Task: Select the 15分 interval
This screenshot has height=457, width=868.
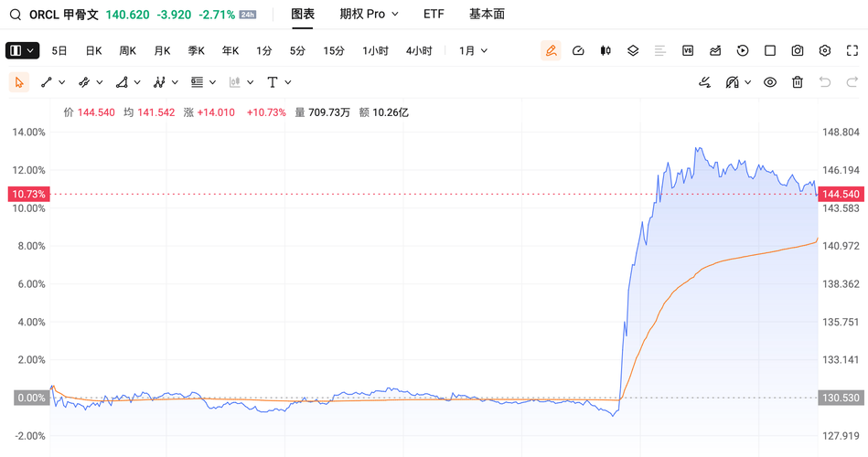Action: 334,51
